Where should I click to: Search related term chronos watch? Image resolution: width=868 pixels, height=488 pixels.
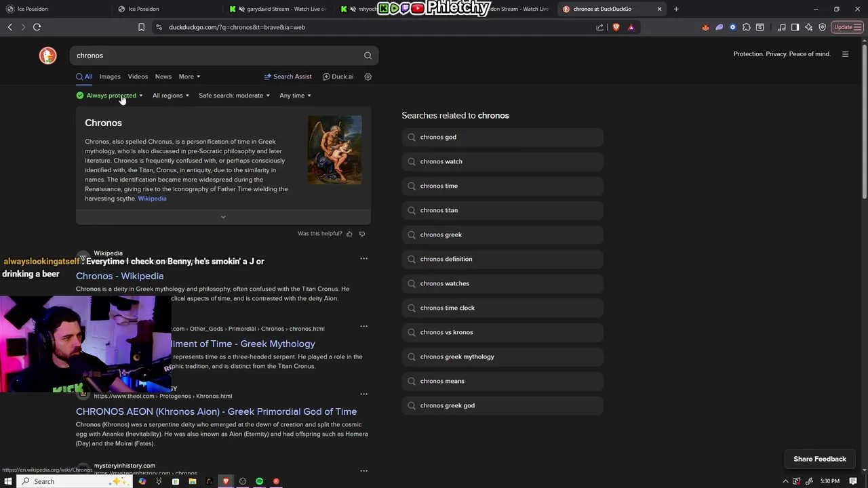pos(502,161)
